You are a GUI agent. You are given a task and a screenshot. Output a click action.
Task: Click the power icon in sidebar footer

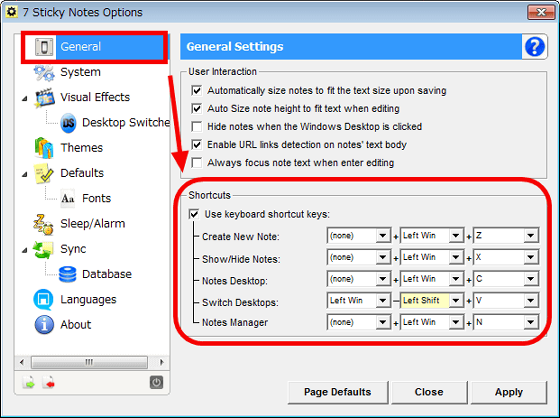pos(156,383)
